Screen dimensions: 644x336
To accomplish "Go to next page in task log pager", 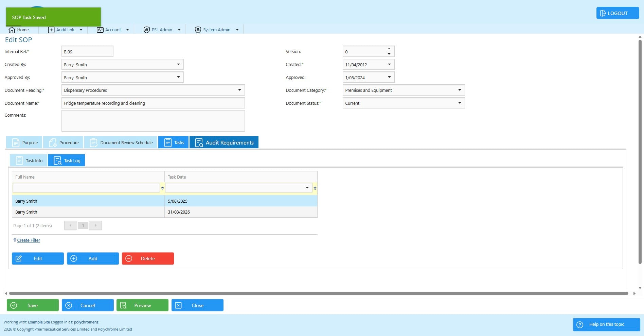I will click(95, 225).
